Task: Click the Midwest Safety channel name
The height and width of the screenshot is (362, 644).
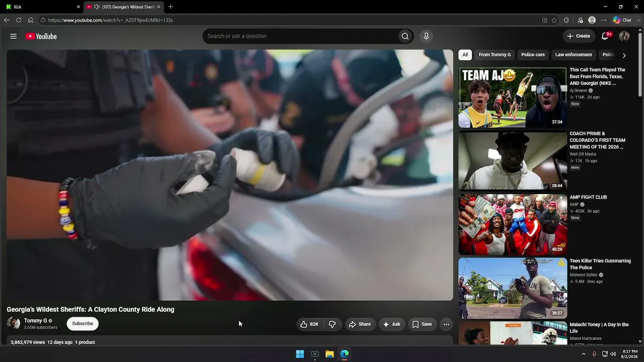Action: pos(584,275)
